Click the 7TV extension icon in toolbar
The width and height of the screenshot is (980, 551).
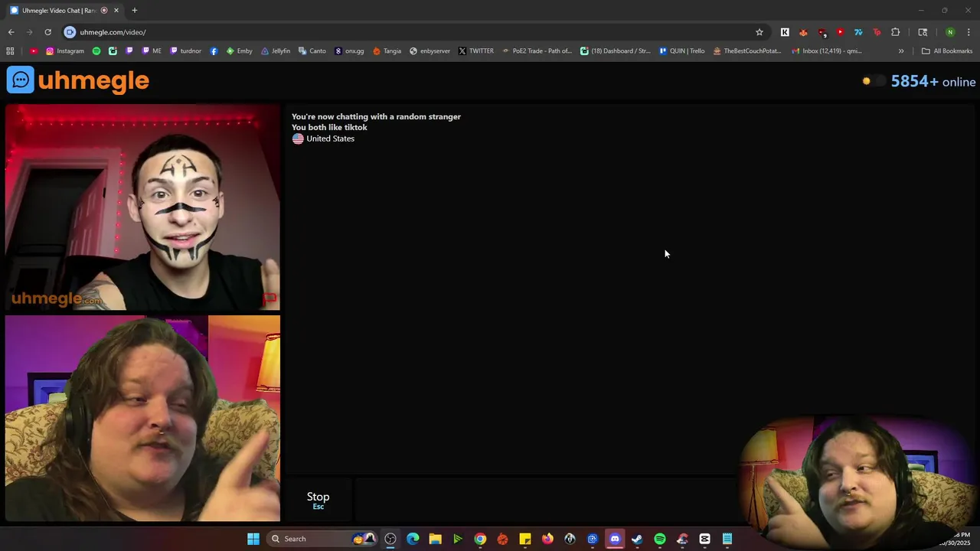(858, 32)
